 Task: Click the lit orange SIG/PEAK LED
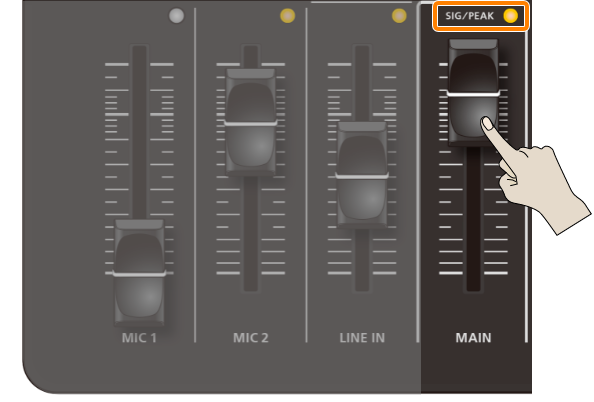click(510, 16)
